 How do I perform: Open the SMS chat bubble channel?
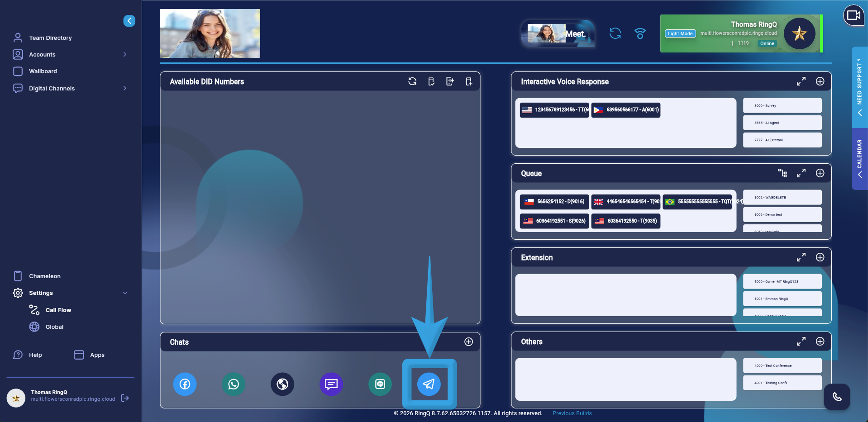[x=331, y=384]
